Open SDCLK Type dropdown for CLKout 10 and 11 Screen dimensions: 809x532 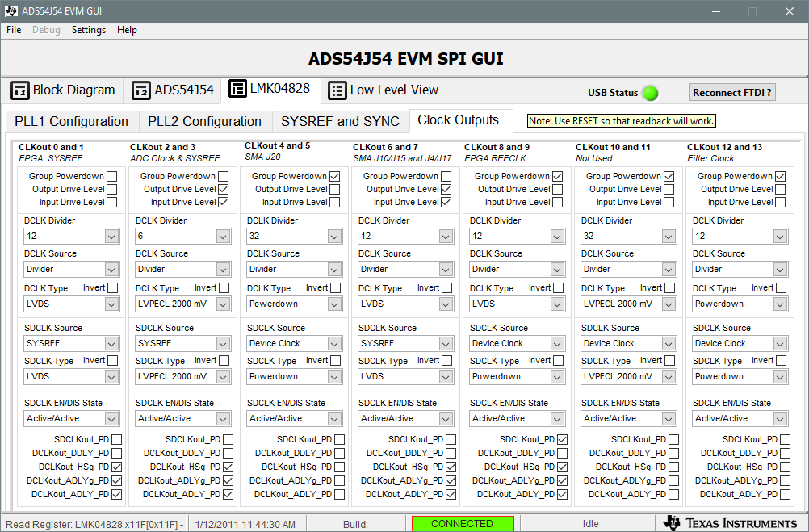tap(629, 377)
